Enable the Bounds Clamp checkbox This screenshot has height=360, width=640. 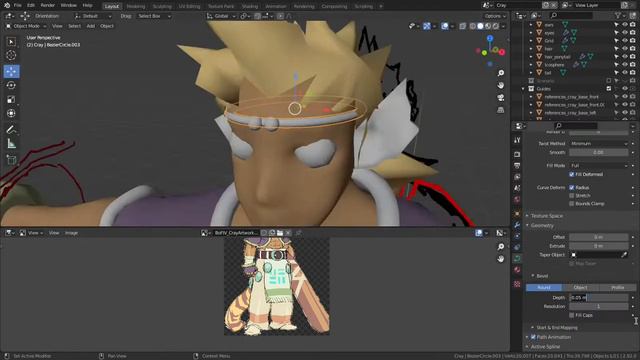(x=572, y=203)
